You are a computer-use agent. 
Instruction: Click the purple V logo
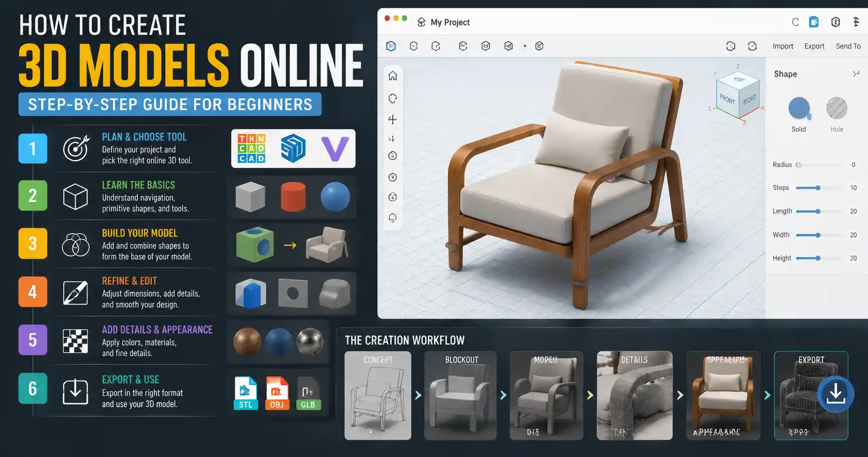335,149
